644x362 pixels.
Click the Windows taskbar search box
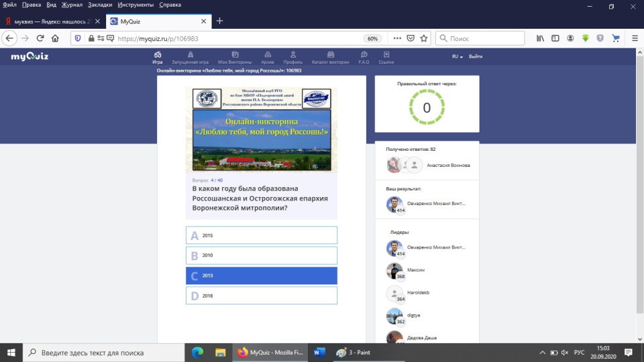click(103, 353)
